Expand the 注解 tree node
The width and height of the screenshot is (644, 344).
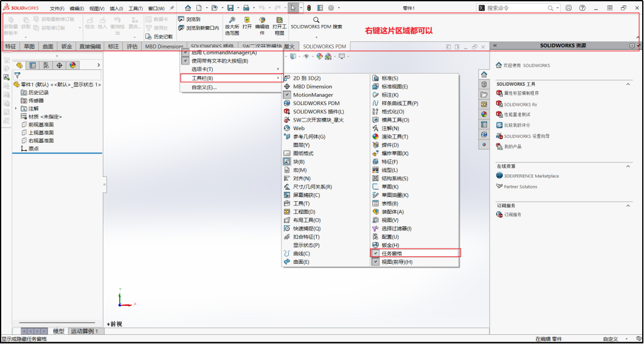[x=16, y=108]
